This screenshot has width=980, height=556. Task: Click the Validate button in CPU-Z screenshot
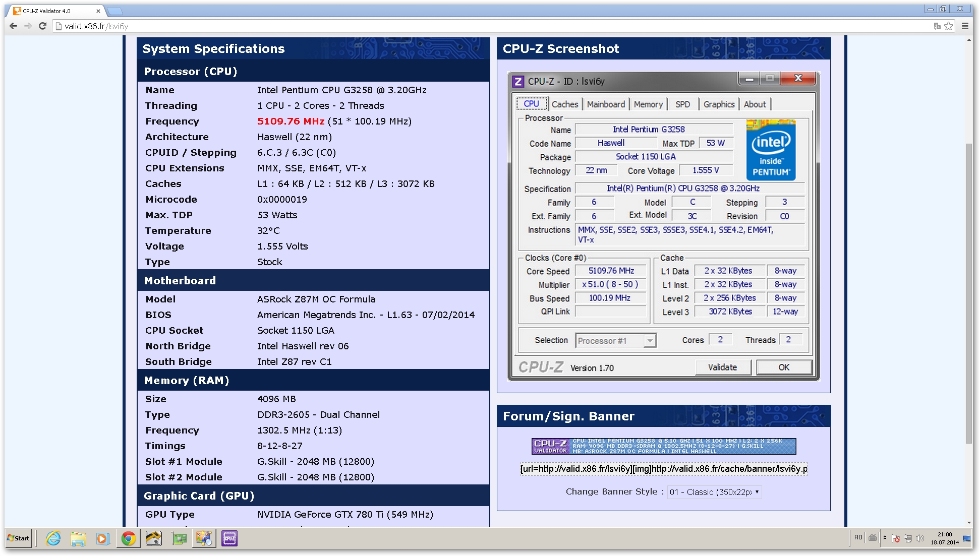pyautogui.click(x=722, y=367)
